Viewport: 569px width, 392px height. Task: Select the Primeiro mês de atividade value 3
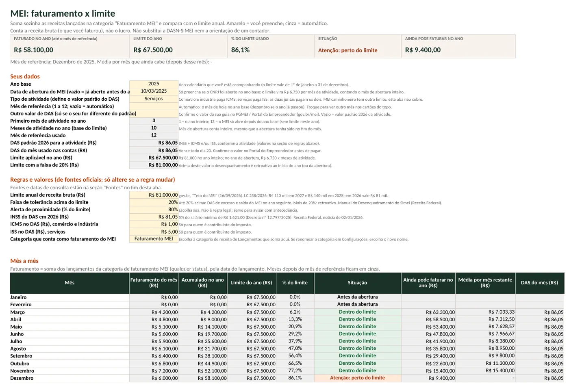pos(154,121)
